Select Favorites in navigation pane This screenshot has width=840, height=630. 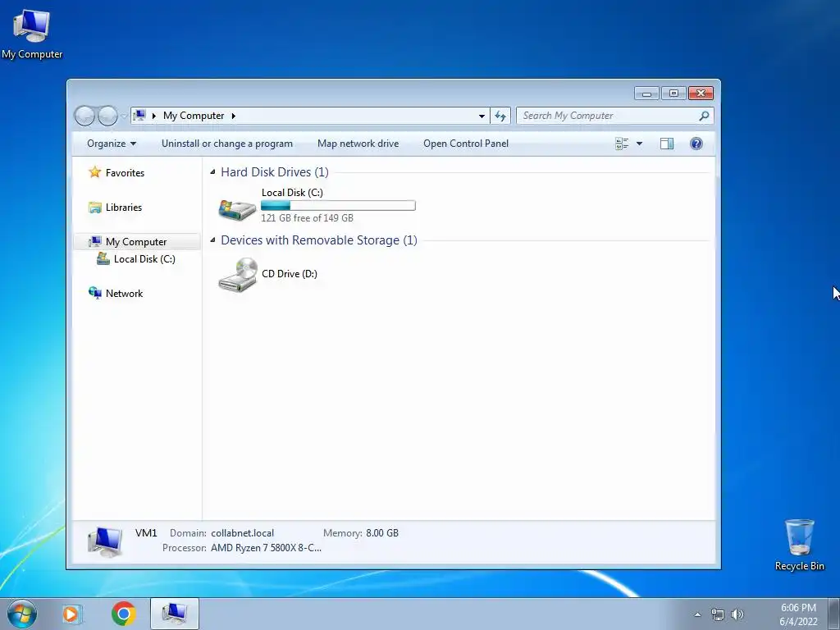(x=125, y=173)
